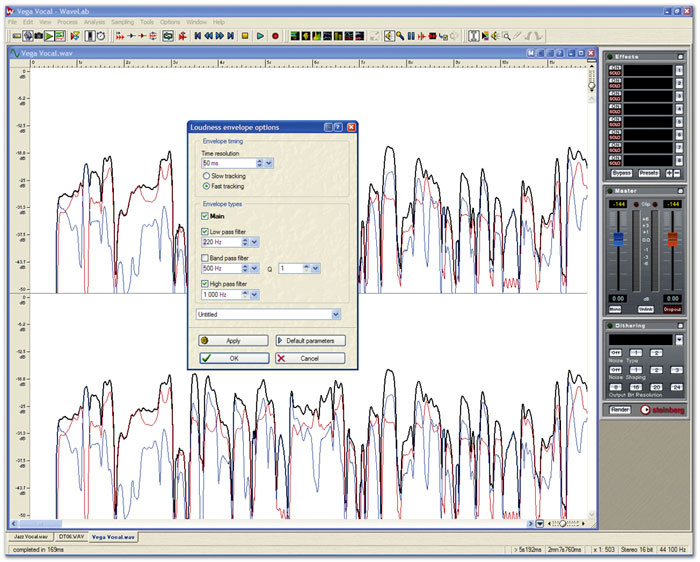
Task: Start playback with the Play toolbar icon
Action: point(260,36)
